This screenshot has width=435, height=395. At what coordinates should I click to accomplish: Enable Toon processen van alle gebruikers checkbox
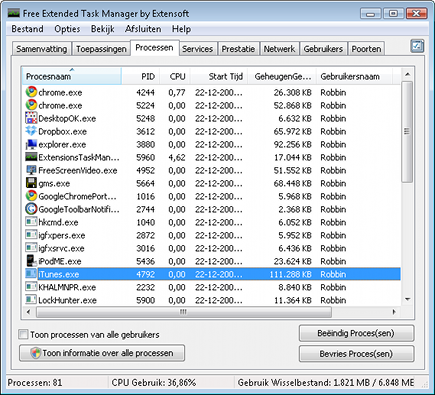[23, 334]
